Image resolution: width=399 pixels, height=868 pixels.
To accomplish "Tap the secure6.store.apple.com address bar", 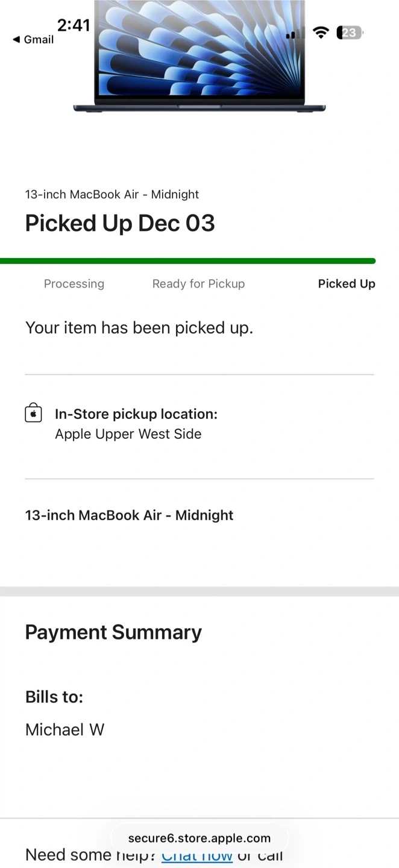I will (x=199, y=838).
